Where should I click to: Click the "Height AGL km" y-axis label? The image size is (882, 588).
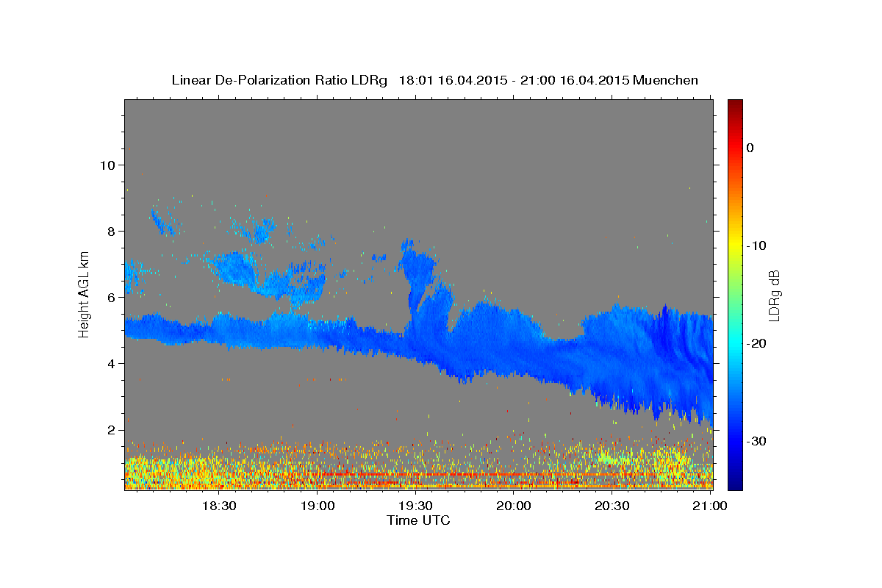(x=84, y=295)
